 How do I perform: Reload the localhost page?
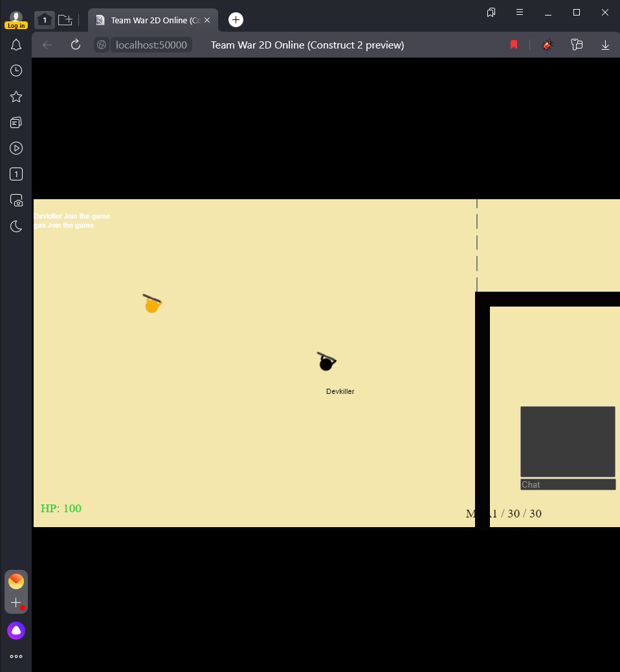(x=76, y=45)
